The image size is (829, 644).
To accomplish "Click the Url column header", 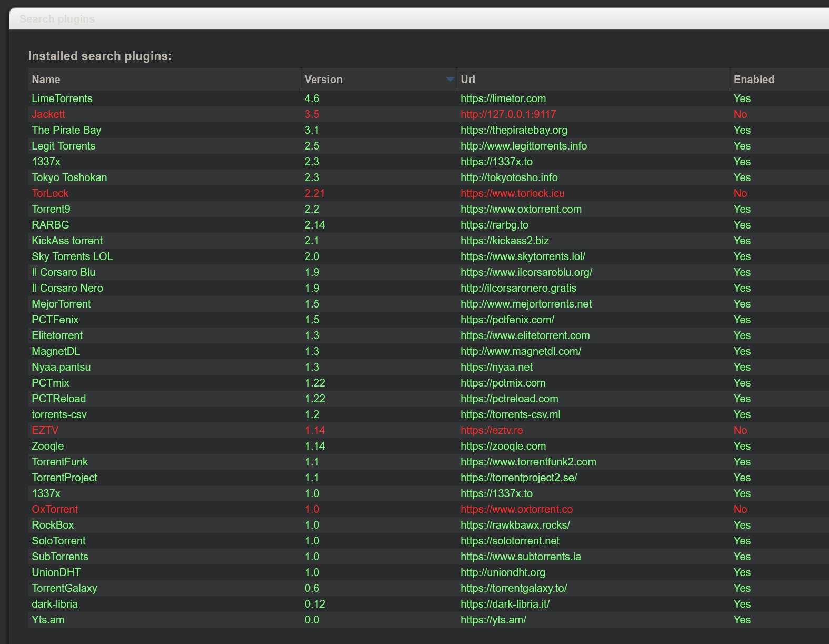I will coord(467,80).
